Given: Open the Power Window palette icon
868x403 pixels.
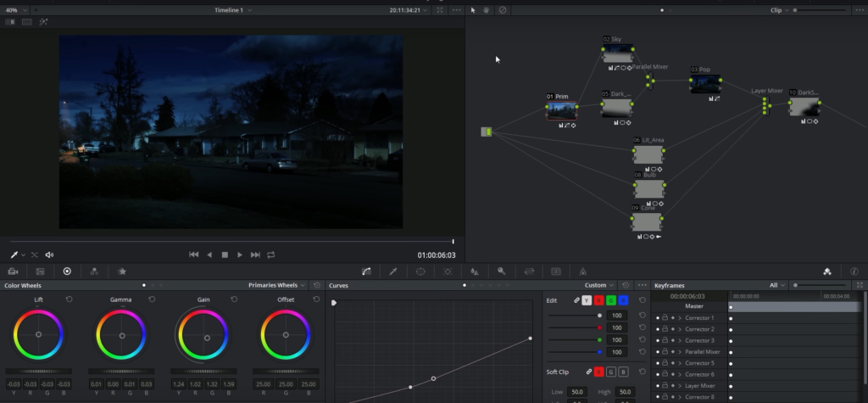Looking at the screenshot, I should pyautogui.click(x=420, y=271).
